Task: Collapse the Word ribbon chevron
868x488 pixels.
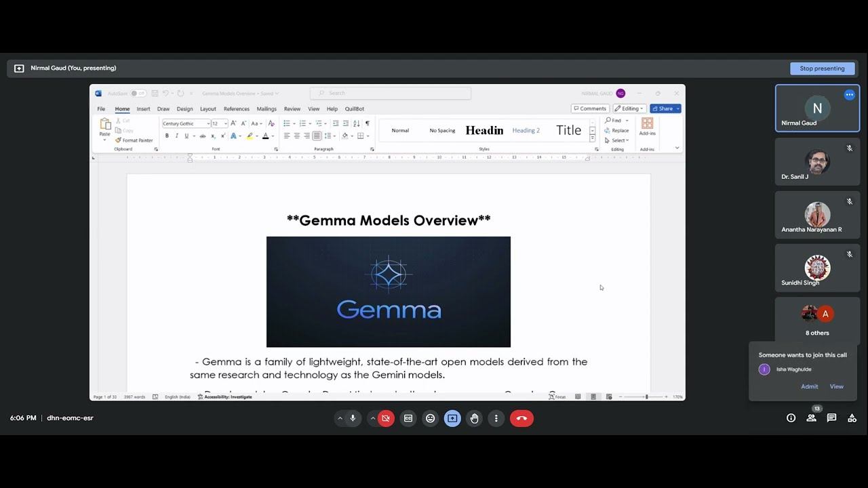Action: [x=677, y=148]
